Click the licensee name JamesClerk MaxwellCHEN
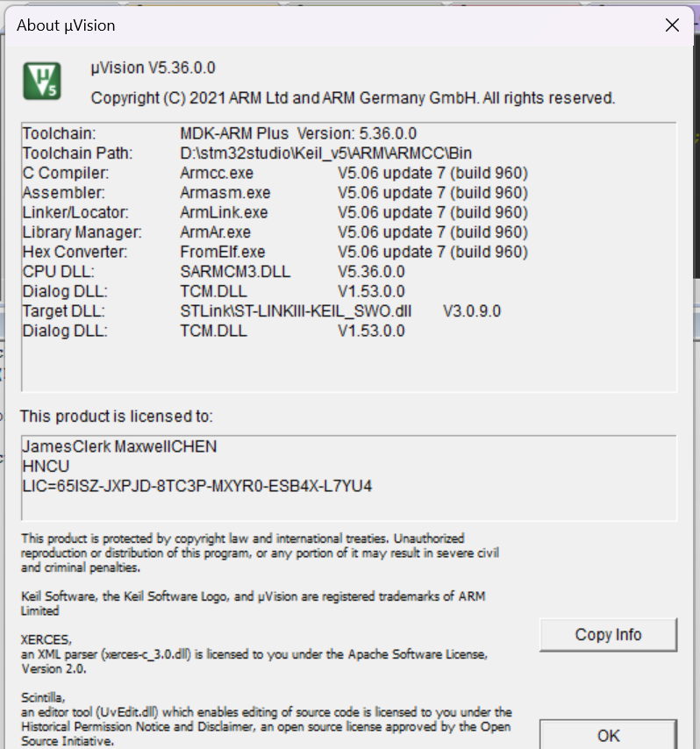The height and width of the screenshot is (749, 700). point(119,446)
